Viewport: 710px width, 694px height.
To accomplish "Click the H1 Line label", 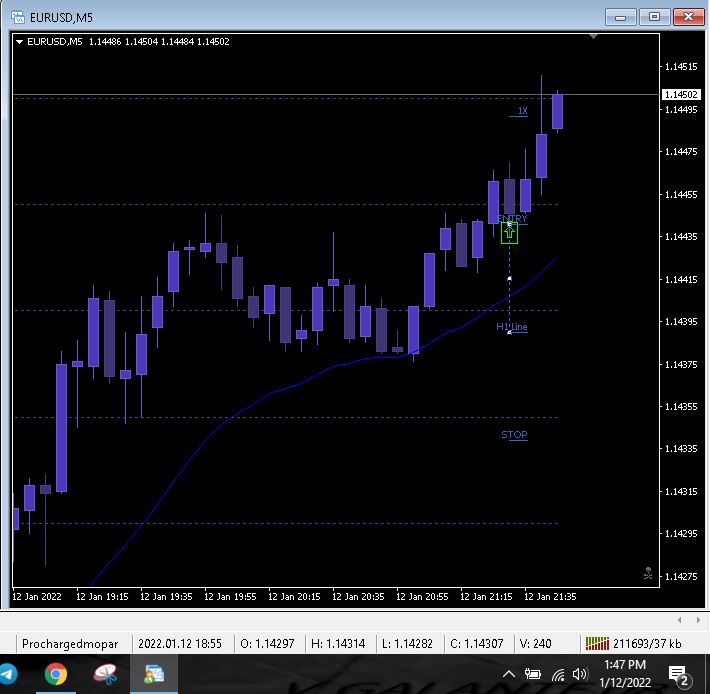I will (512, 326).
